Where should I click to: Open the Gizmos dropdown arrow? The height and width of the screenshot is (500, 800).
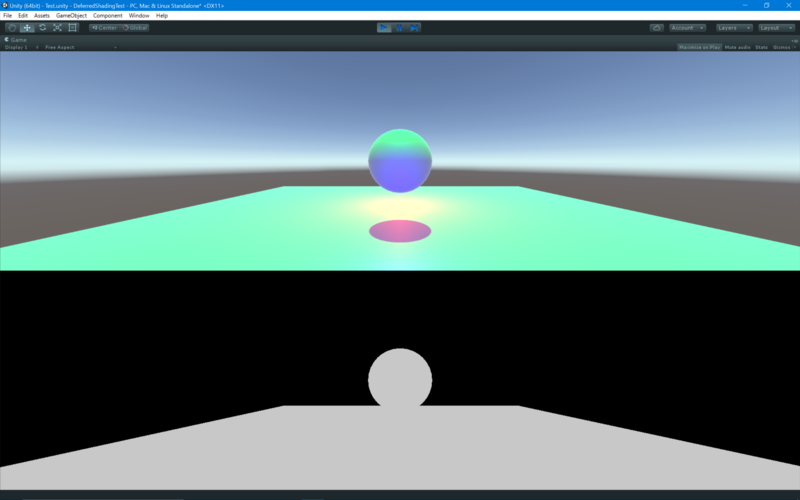click(x=795, y=47)
